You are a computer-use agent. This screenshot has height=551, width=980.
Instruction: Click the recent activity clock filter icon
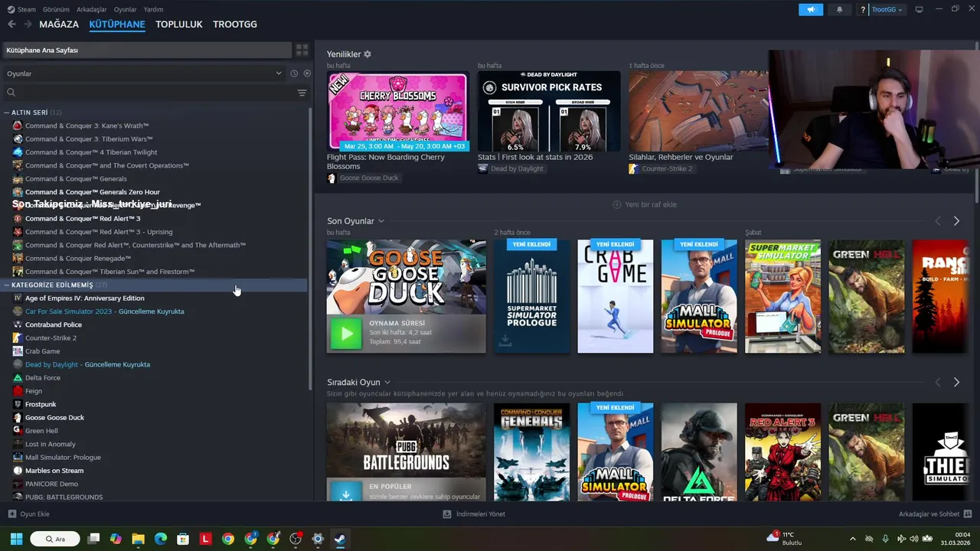(x=294, y=73)
